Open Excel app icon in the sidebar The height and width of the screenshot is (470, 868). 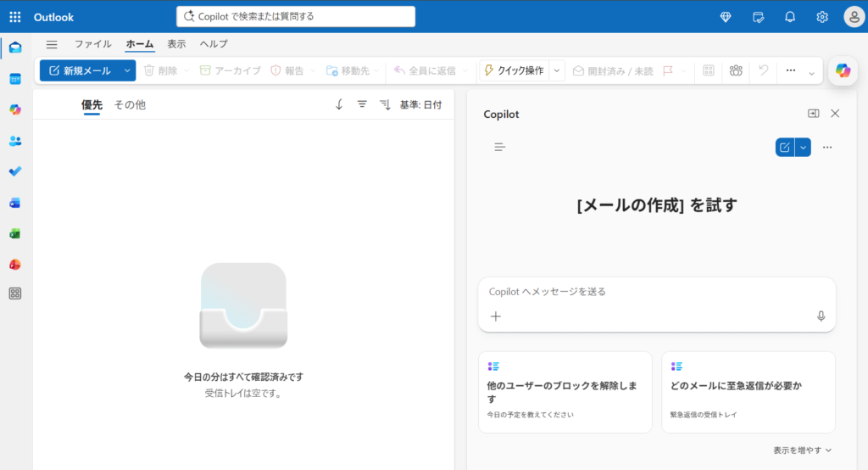click(15, 234)
